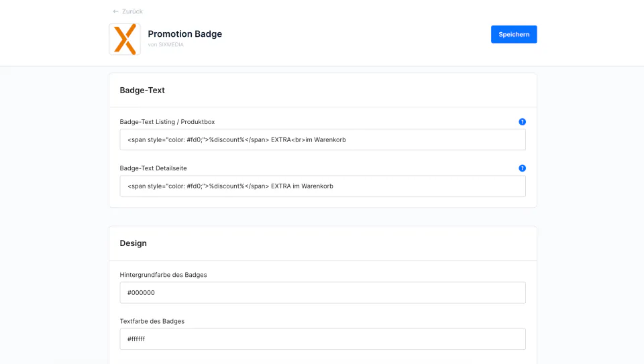Open help icon for Badge-Text Detailseite
This screenshot has width=644, height=364.
pos(522,168)
